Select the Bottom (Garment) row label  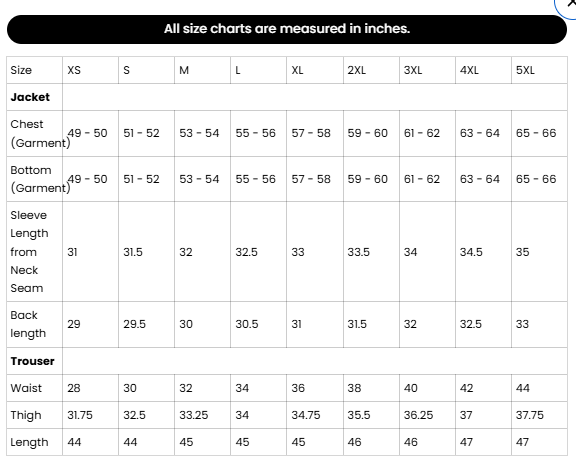40,179
